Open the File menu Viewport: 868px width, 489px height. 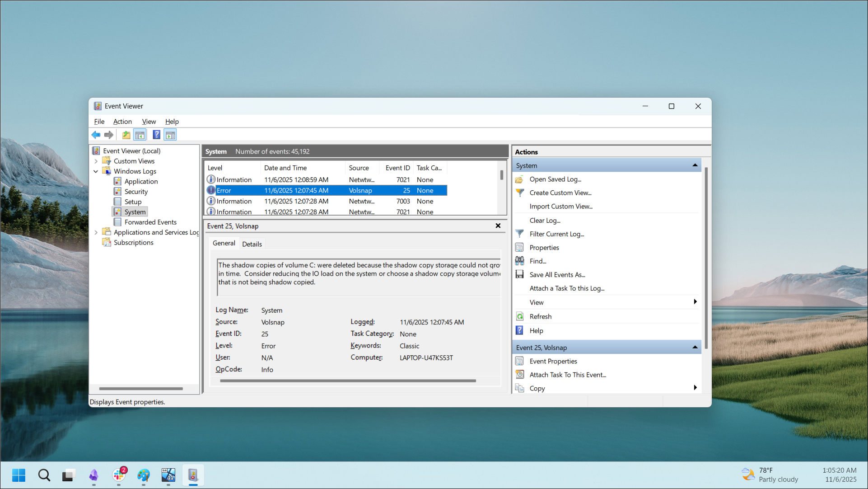(99, 122)
